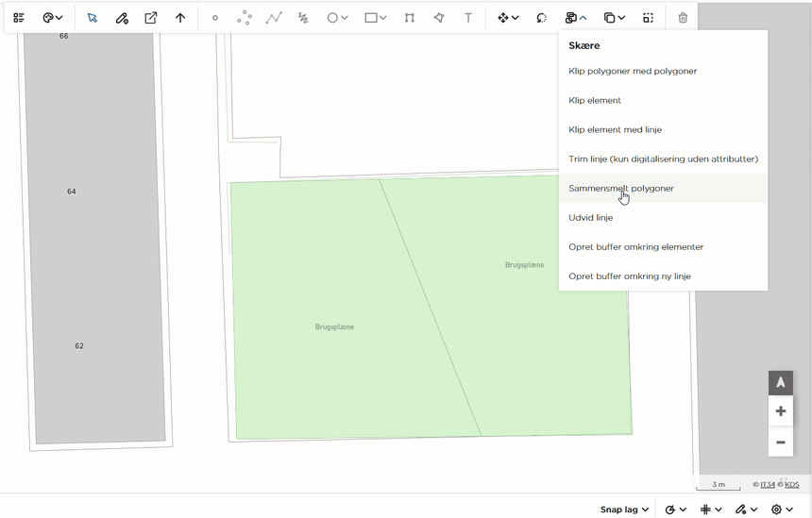Click the export/open external icon
This screenshot has height=518, width=812.
click(151, 18)
